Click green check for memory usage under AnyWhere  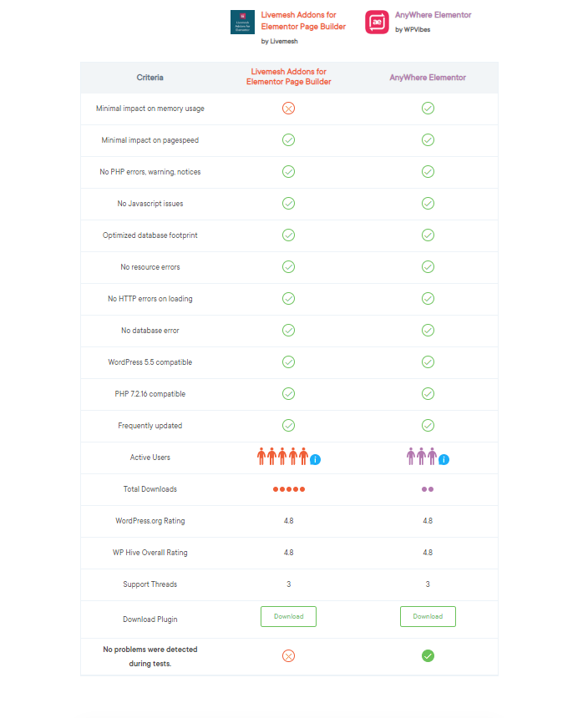(428, 109)
